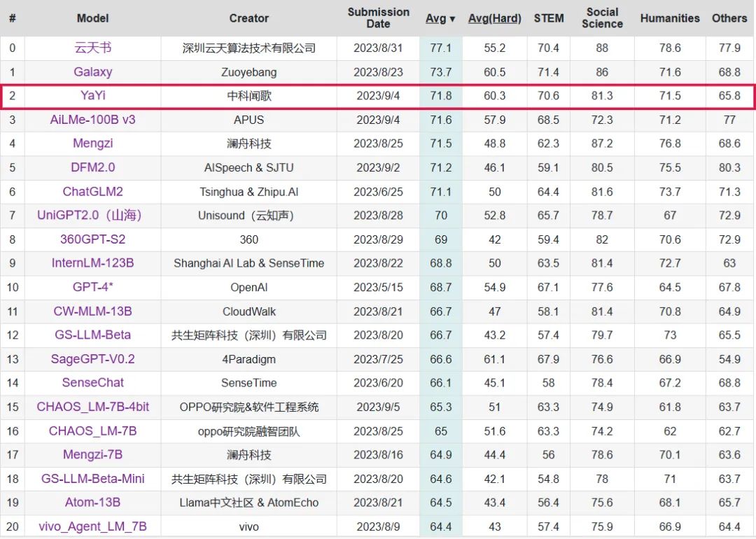756x539 pixels.
Task: Sort the table by the Avg column
Action: tap(440, 18)
